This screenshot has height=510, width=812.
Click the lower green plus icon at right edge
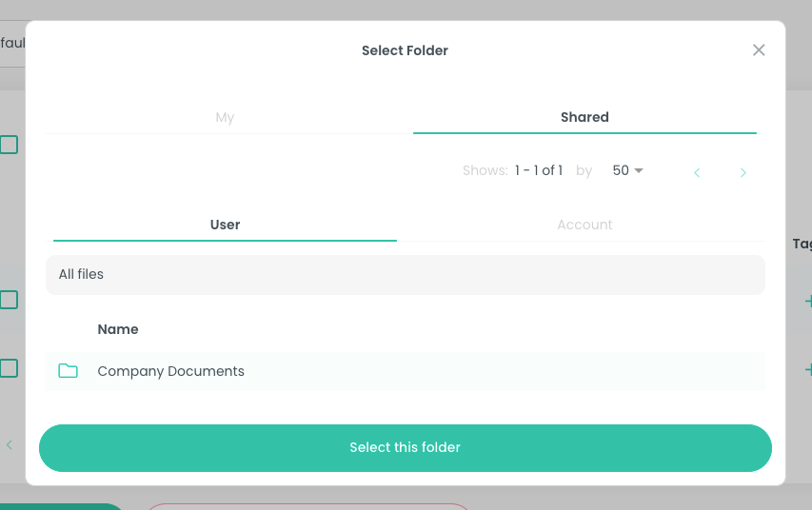(807, 369)
